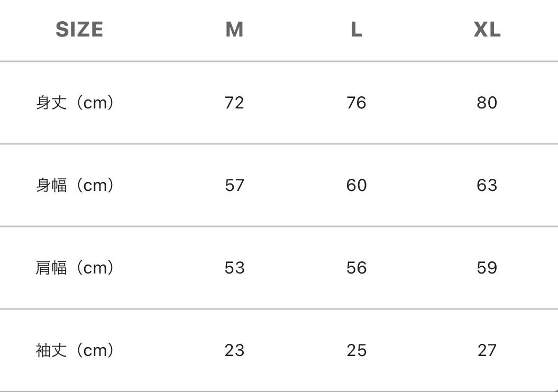Click the 身丈（cm） row label
Screen dimensions: 558x392
click(75, 103)
